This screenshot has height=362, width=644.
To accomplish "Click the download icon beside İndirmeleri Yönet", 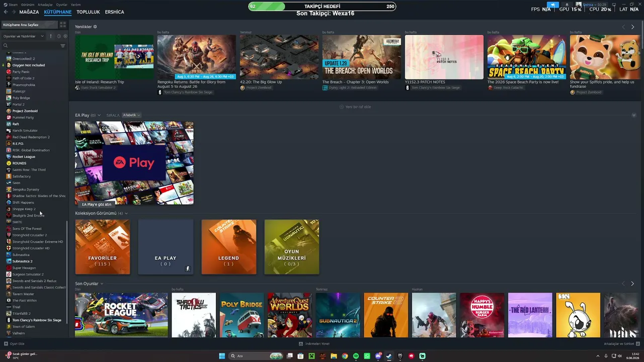I will [300, 344].
